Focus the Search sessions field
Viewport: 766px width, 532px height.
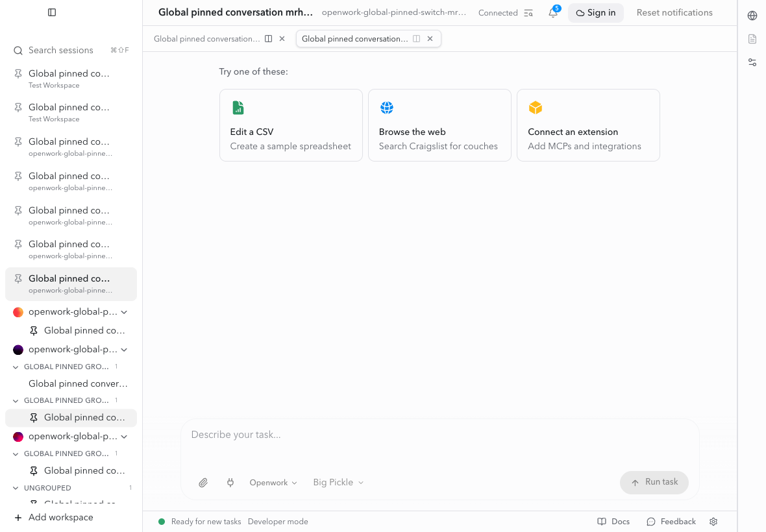[71, 51]
